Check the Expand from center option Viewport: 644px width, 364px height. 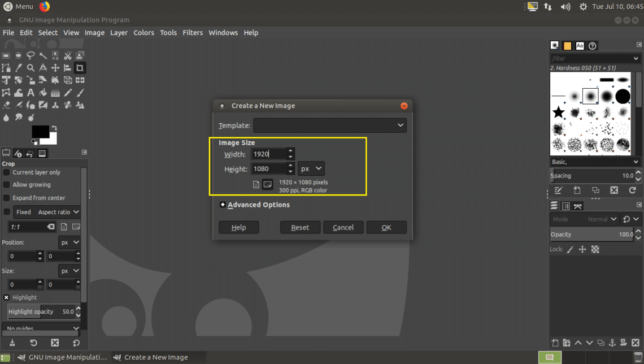click(x=7, y=198)
